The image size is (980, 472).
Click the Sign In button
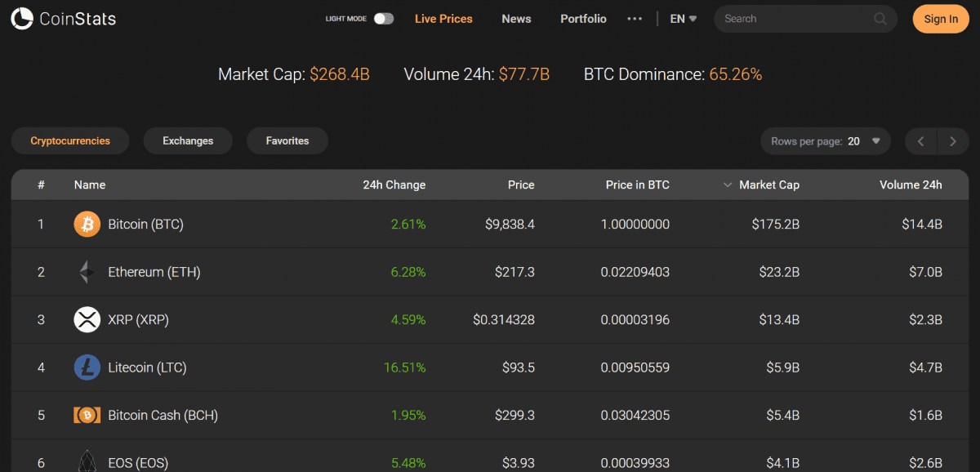(941, 19)
